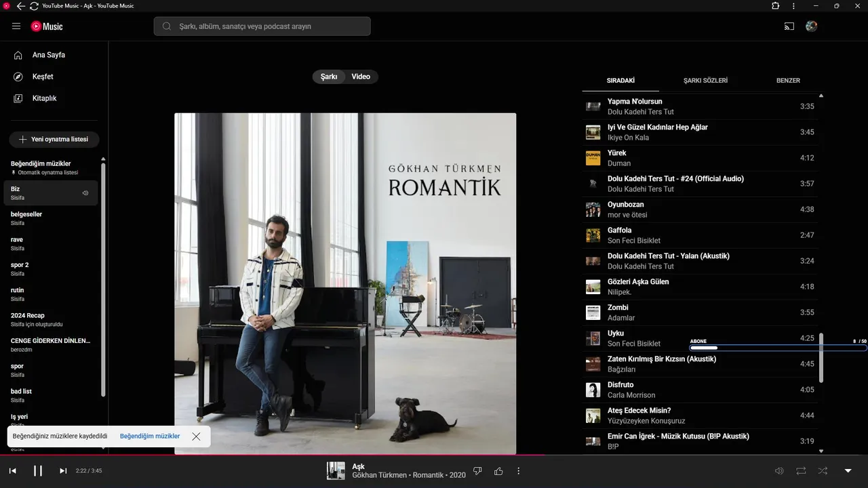The height and width of the screenshot is (488, 868).
Task: Pause the current song
Action: click(x=38, y=471)
